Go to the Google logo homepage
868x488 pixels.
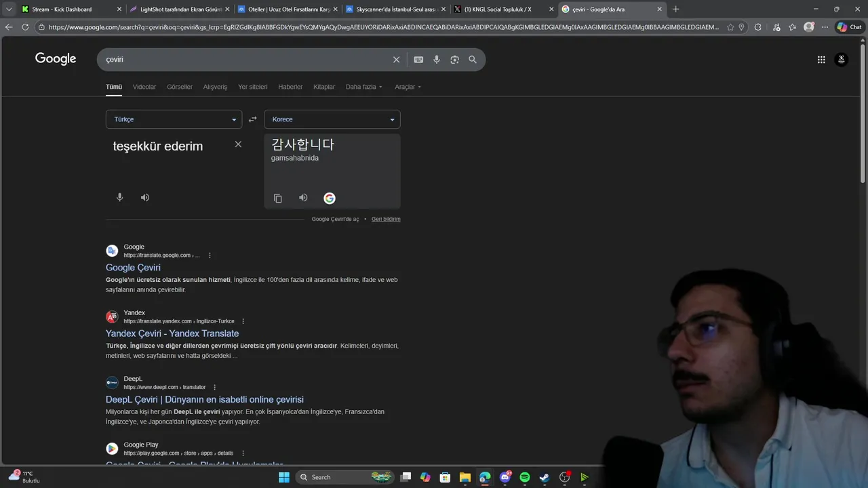[x=56, y=59]
